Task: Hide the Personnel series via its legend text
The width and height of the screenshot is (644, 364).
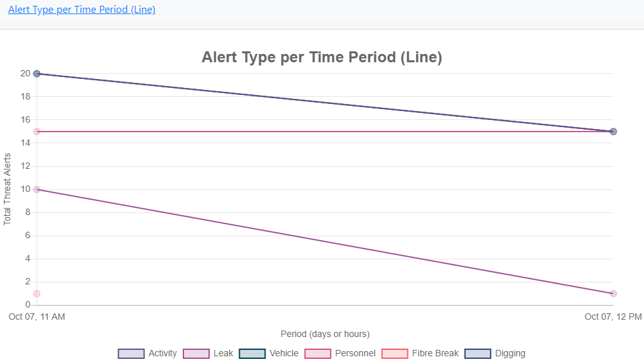Action: click(x=355, y=354)
